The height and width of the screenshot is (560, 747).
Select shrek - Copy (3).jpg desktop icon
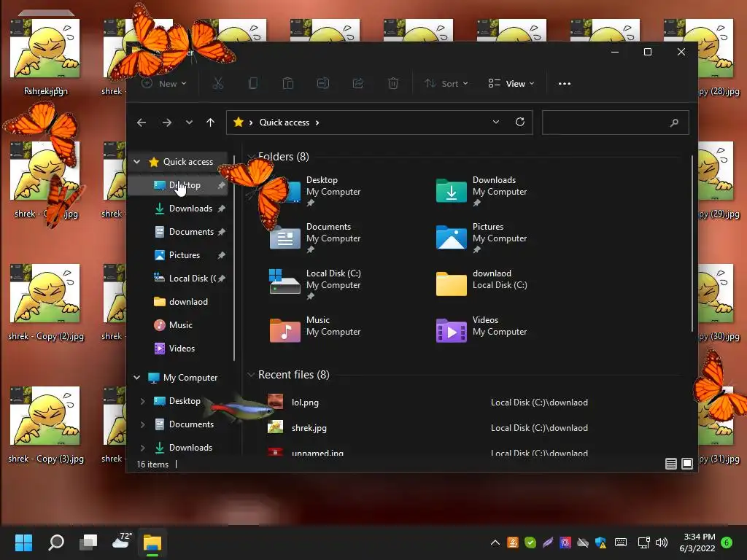45,425
